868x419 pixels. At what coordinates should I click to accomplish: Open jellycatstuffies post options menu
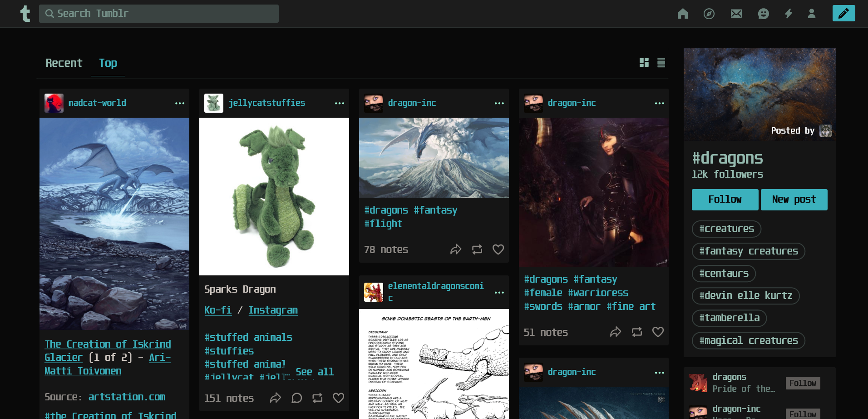(340, 103)
